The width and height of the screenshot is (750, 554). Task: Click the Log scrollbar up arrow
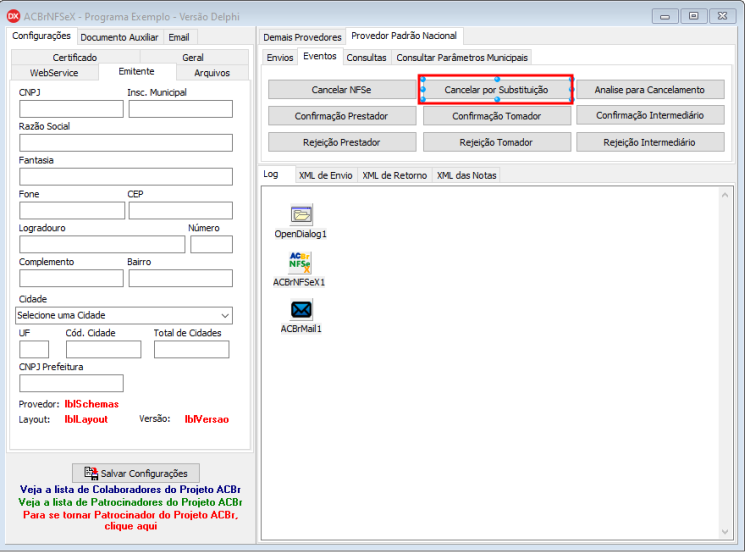coord(725,195)
